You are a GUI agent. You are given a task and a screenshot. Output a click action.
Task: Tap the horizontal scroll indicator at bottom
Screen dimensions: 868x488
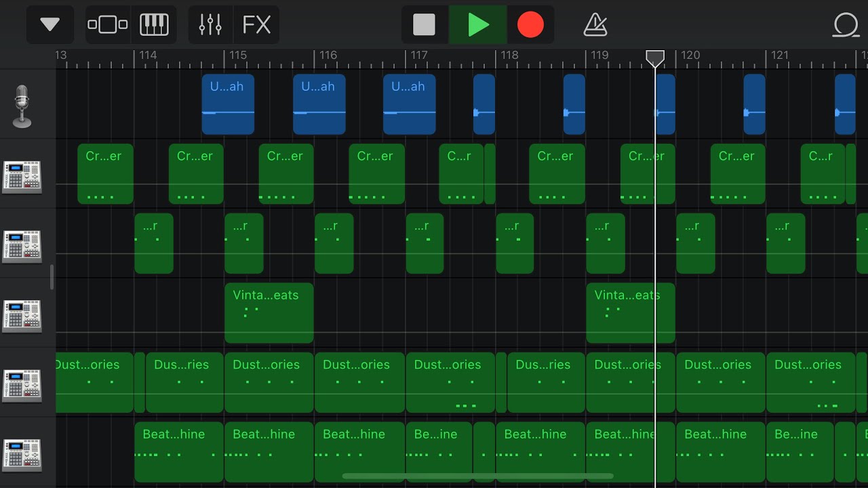pos(478,476)
